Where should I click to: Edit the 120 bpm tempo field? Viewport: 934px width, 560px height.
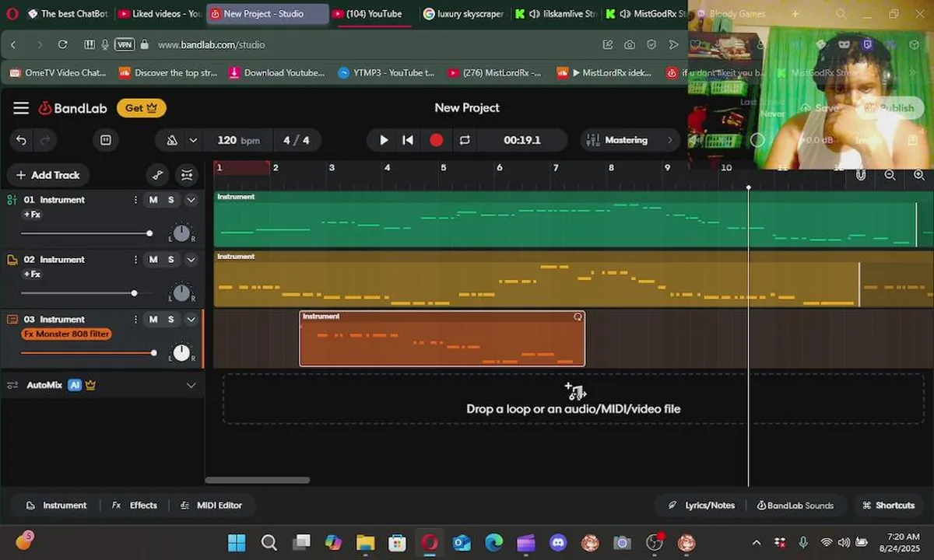click(238, 140)
